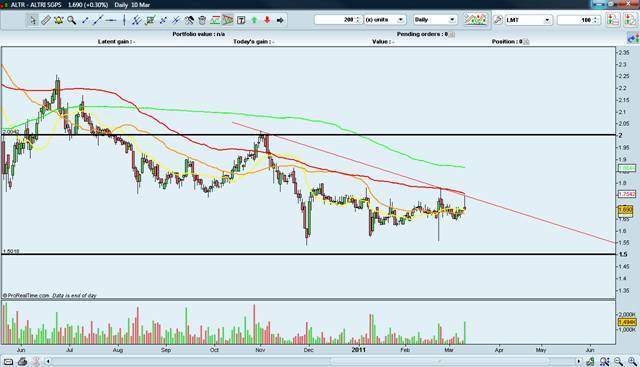Viewport: 640px width, 367px height.
Task: Click the zoom fit icon bottom right
Action: (x=604, y=361)
